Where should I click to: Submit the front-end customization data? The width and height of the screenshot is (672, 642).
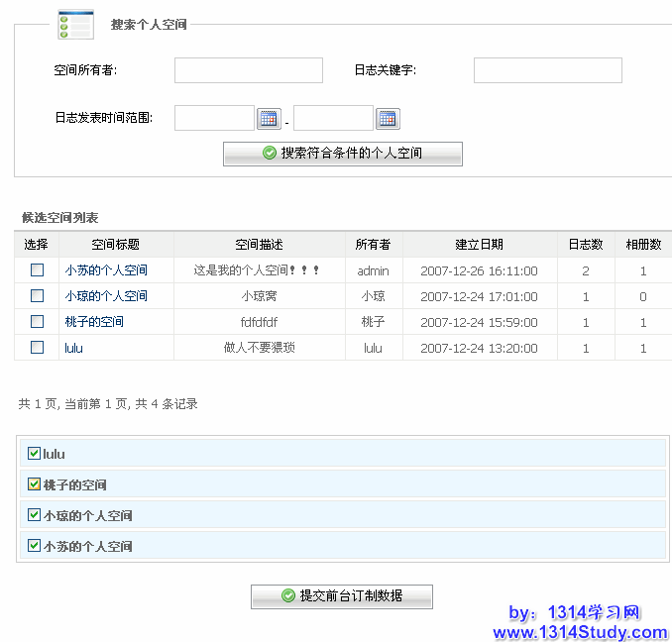coord(341,595)
